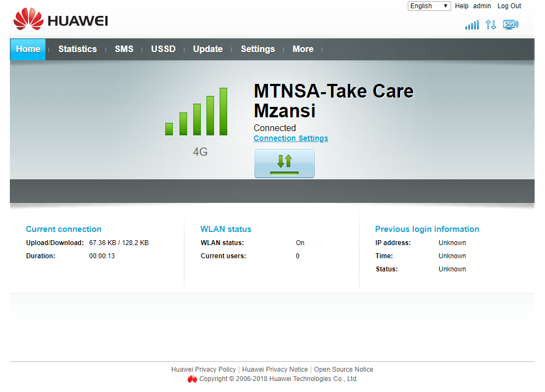Click the large green signal bars graphic
Image resolution: width=545 pixels, height=392 pixels.
click(196, 111)
